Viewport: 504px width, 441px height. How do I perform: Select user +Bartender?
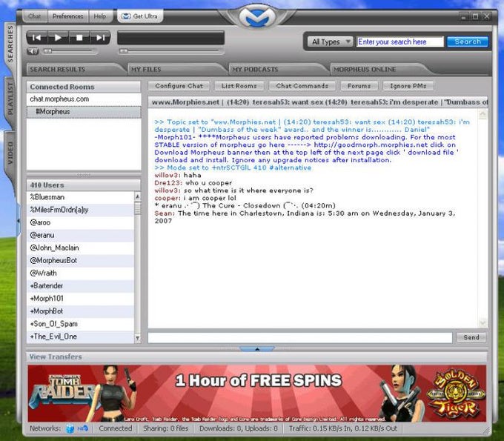pyautogui.click(x=80, y=286)
